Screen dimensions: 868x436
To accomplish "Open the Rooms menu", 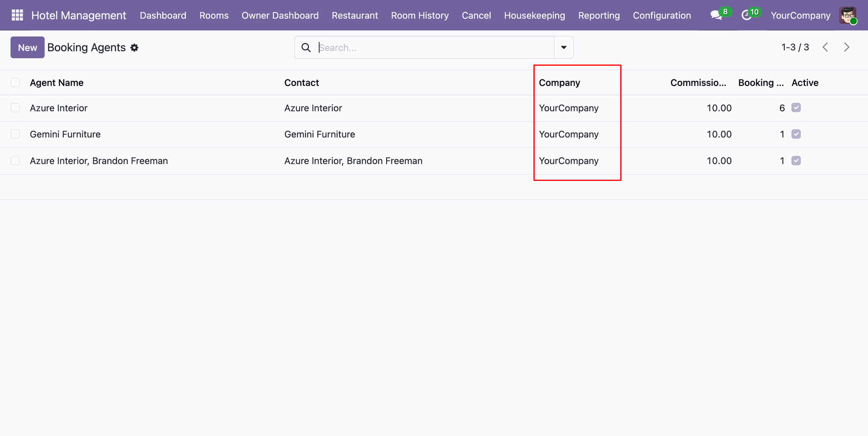I will tap(214, 15).
